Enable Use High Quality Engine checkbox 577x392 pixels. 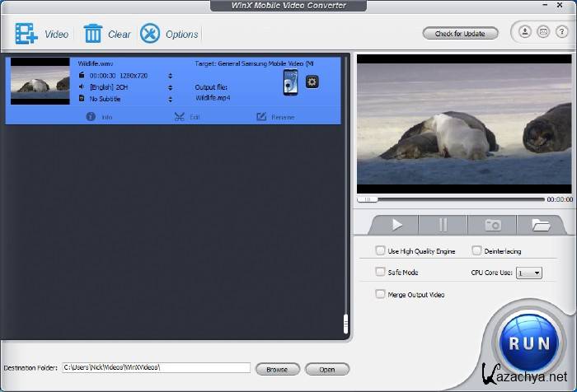coord(380,250)
